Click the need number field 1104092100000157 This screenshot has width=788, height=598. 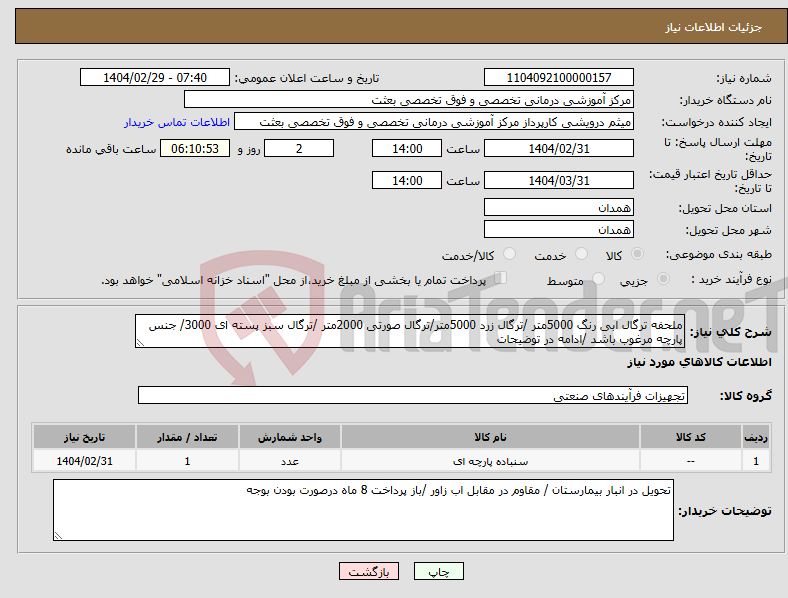point(559,77)
